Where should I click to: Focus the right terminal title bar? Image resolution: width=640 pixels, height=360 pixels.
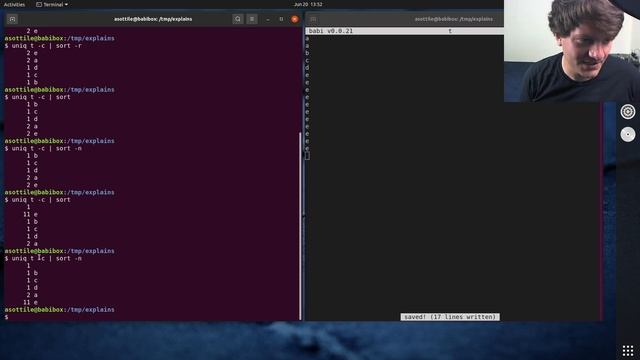pyautogui.click(x=404, y=19)
